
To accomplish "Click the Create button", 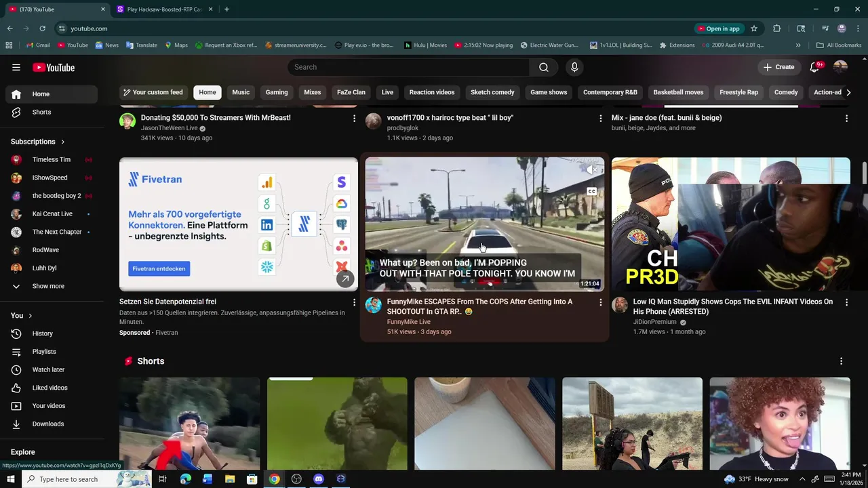I will tap(778, 67).
